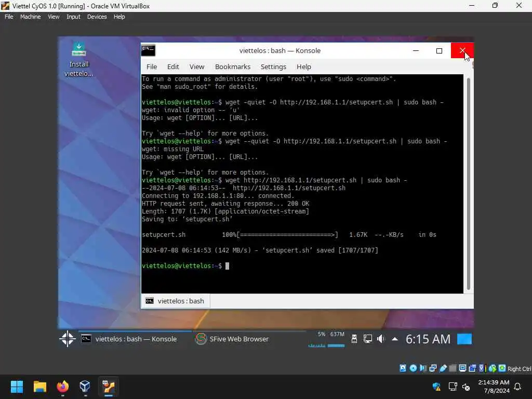Screen dimensions: 532x399
Task: Open the Windows Security tray icon
Action: pyautogui.click(x=436, y=387)
